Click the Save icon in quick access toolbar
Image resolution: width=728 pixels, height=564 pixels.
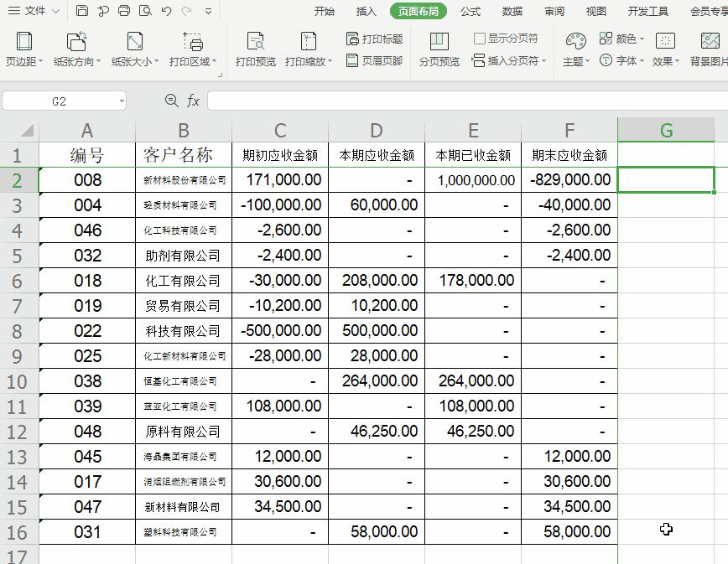(x=81, y=10)
